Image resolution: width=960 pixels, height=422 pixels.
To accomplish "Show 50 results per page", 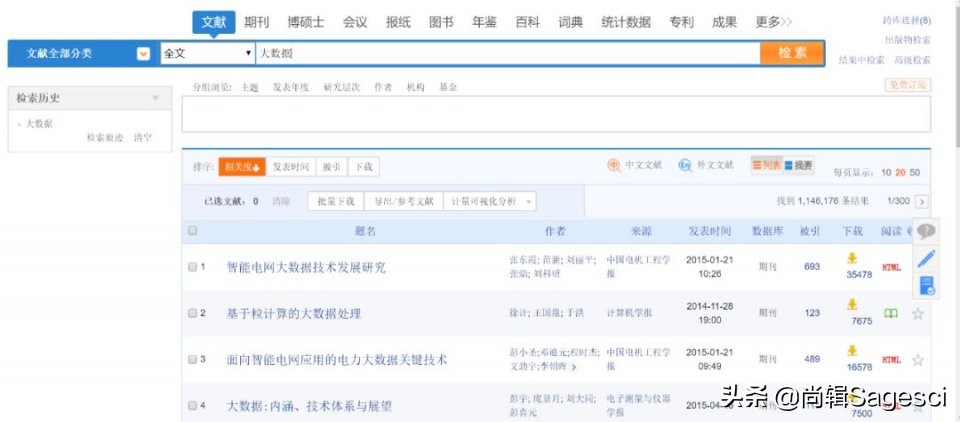I will coord(915,173).
